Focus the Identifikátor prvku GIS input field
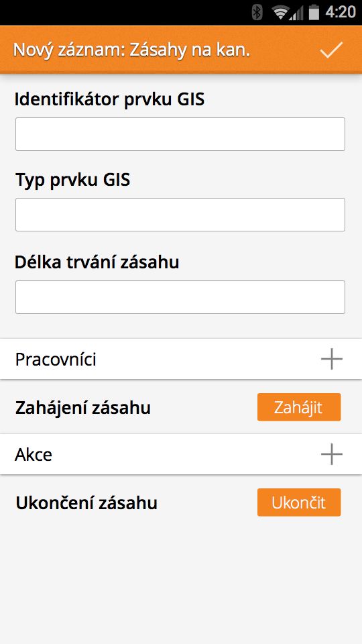 point(180,134)
